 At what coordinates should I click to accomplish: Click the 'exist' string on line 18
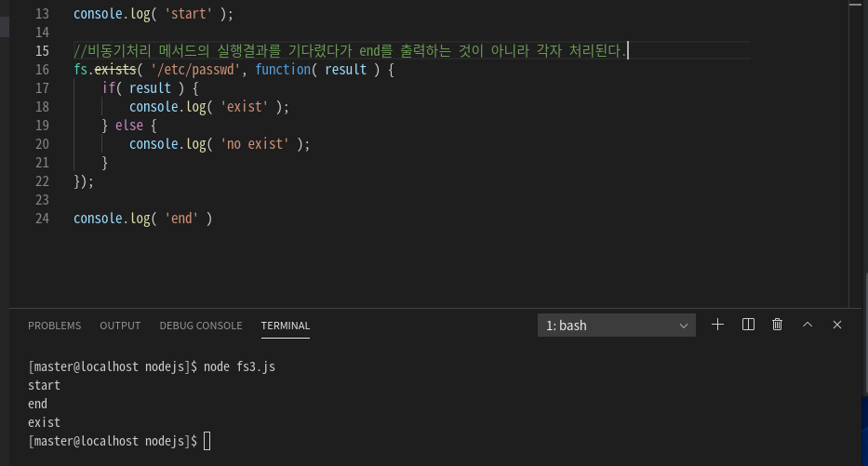click(x=244, y=107)
